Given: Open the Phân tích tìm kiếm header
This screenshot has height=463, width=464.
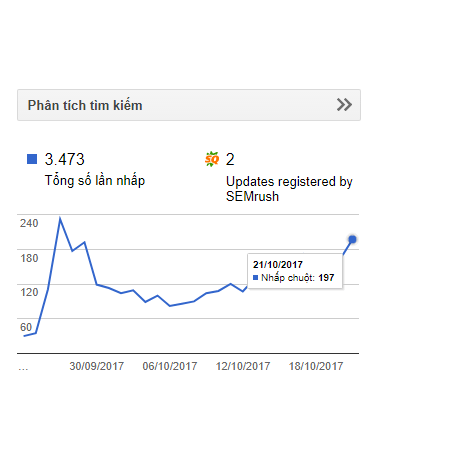Looking at the screenshot, I should coord(189,105).
